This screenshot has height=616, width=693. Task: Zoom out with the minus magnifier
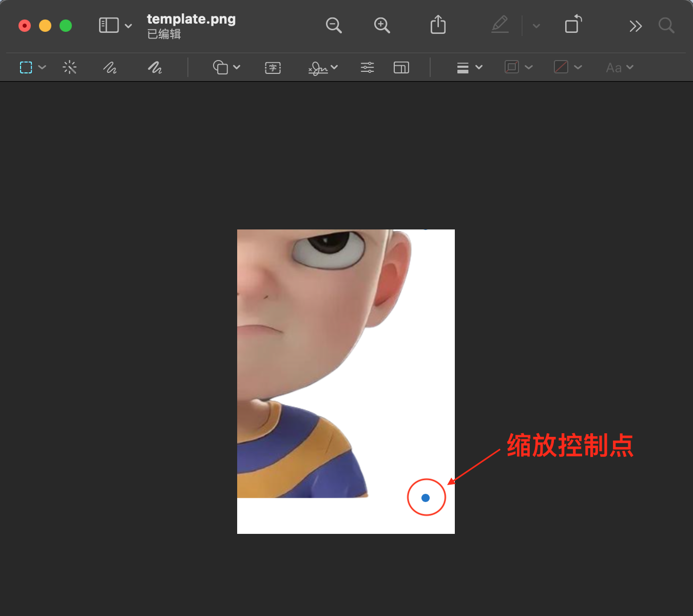click(x=334, y=25)
